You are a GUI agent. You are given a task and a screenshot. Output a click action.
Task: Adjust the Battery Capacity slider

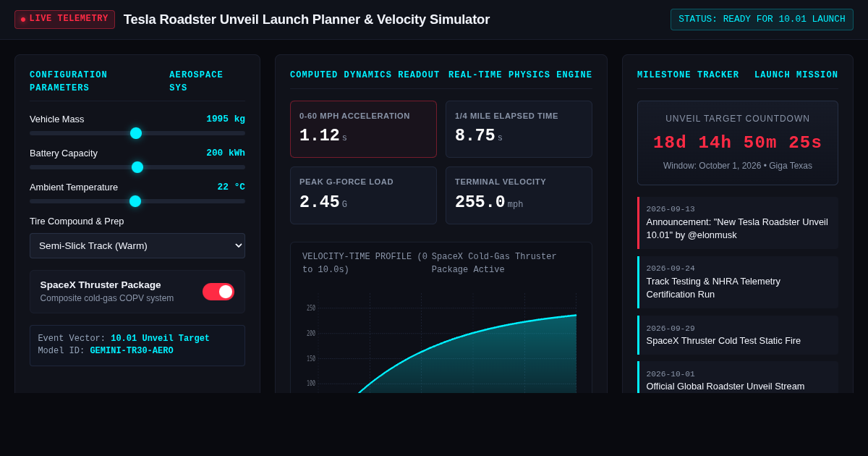tap(137, 167)
